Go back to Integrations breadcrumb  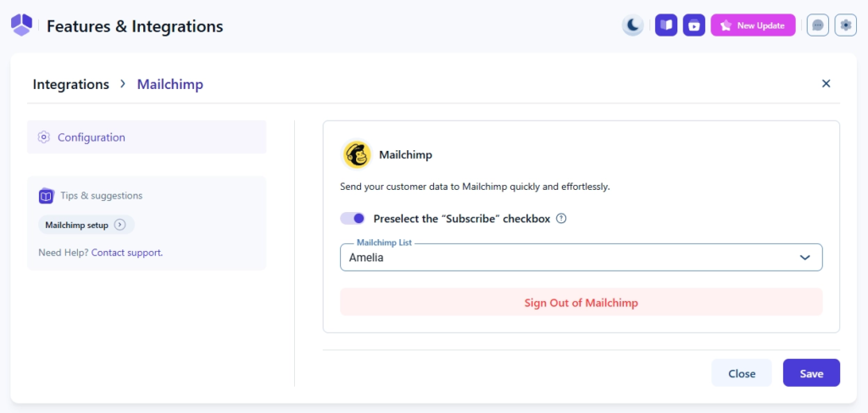(x=71, y=84)
